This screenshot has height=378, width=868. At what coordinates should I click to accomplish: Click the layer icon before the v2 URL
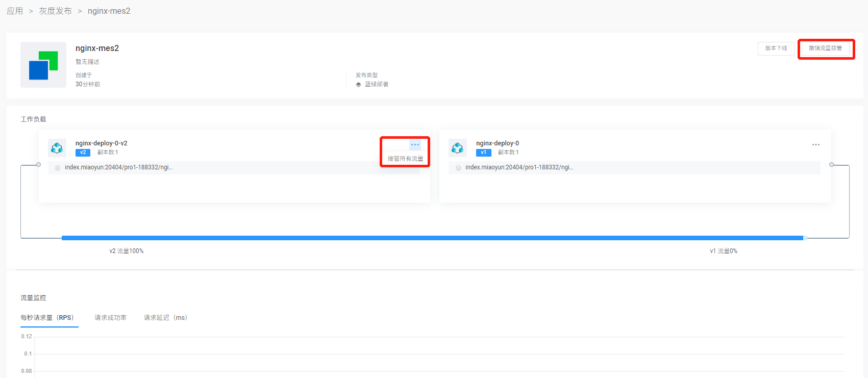pos(58,168)
